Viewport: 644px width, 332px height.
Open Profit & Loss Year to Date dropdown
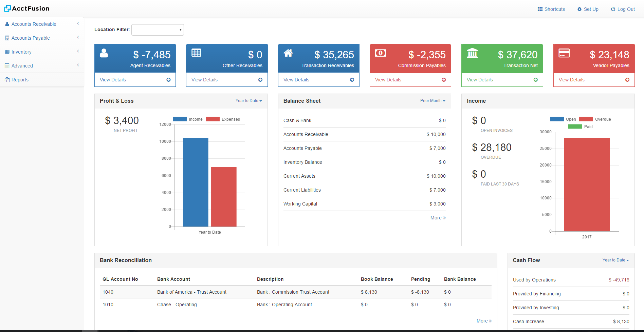tap(249, 101)
